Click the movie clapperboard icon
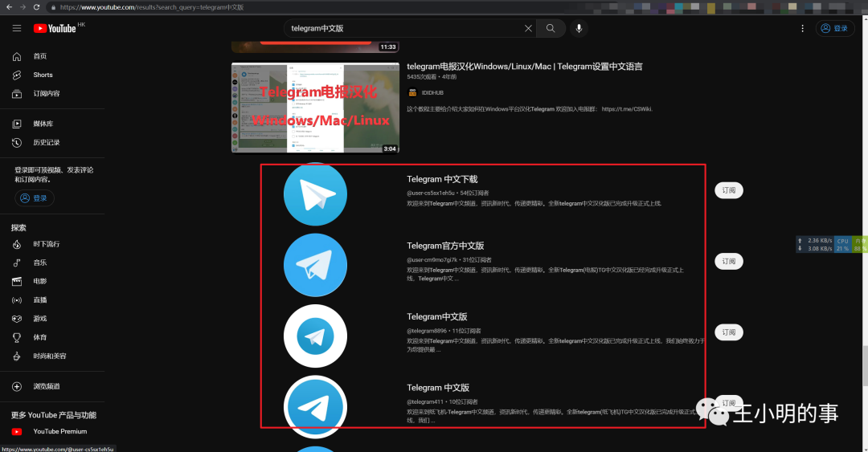 pos(17,281)
